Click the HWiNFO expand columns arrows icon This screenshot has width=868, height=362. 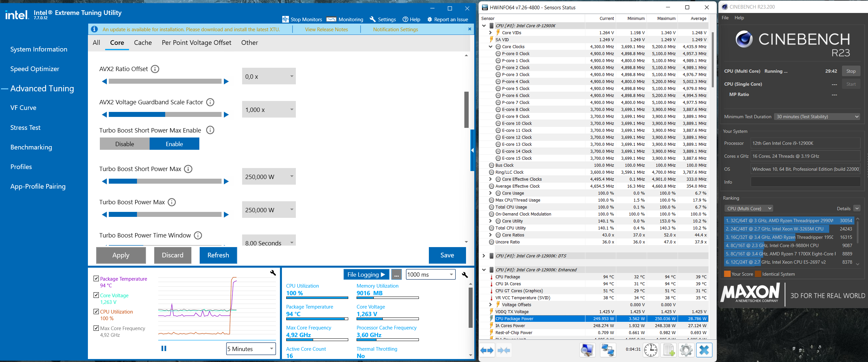click(x=487, y=350)
